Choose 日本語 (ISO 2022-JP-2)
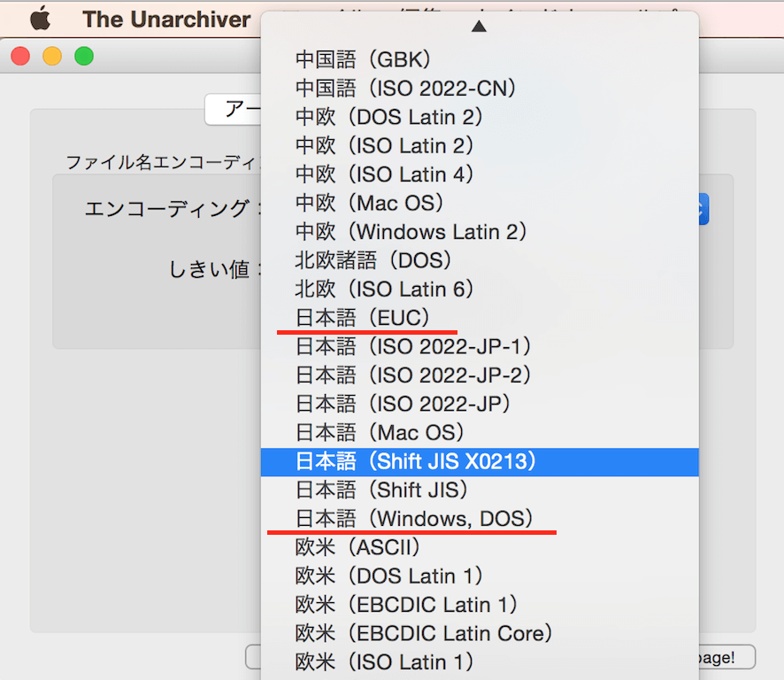784x680 pixels. point(480,375)
